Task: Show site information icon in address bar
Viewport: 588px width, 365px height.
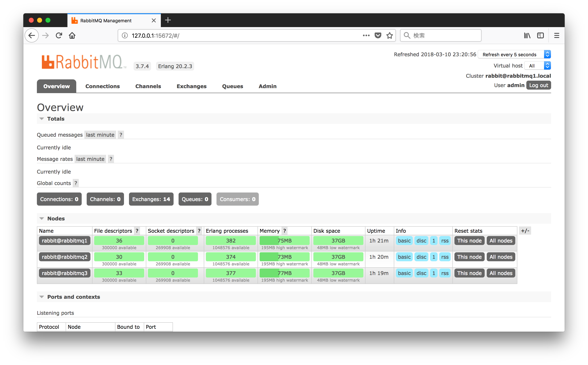Action: click(x=125, y=35)
